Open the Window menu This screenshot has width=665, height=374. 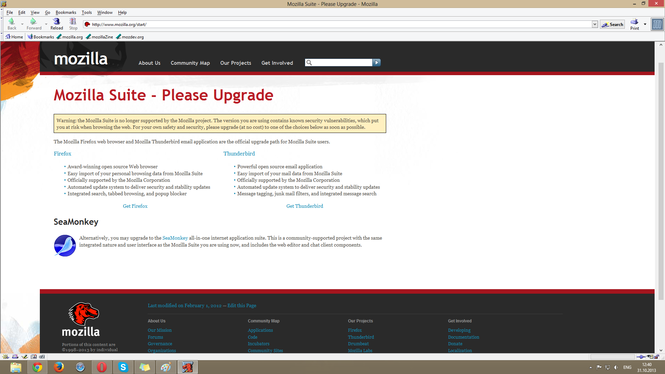pos(105,13)
